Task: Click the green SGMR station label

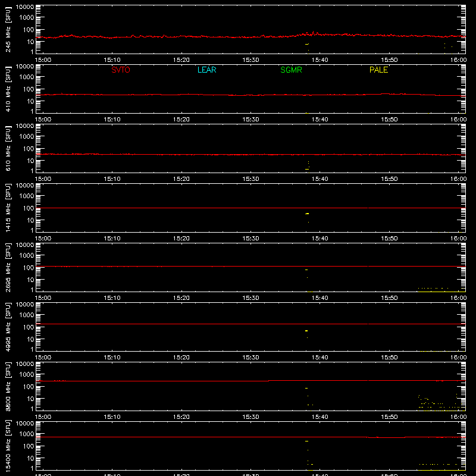Action: [291, 70]
